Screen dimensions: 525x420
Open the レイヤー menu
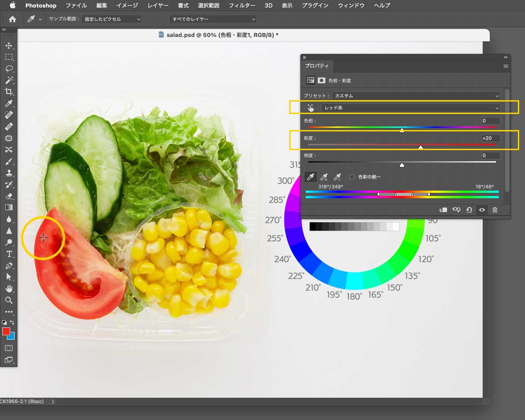pyautogui.click(x=158, y=5)
